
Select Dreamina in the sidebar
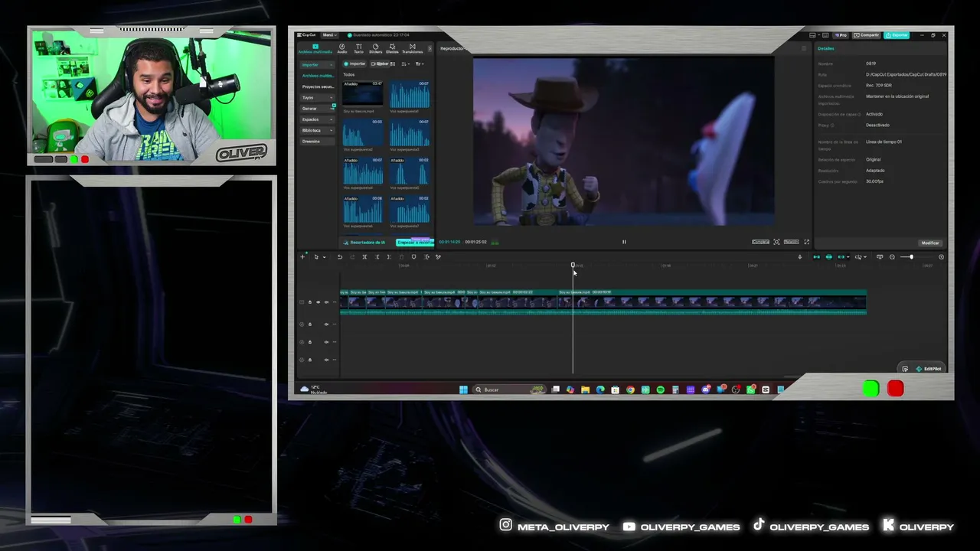click(316, 141)
